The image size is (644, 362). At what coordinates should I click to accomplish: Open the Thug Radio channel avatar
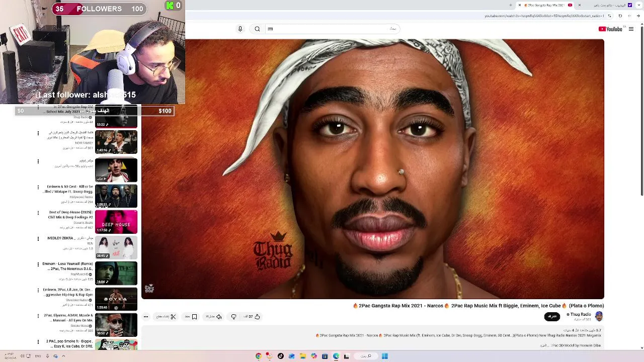click(x=599, y=316)
